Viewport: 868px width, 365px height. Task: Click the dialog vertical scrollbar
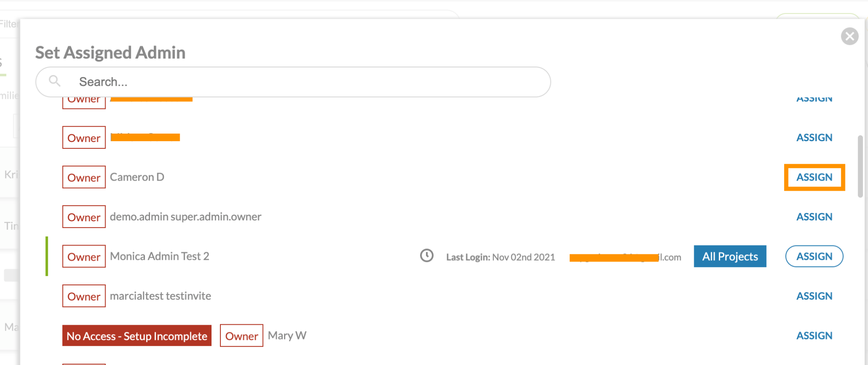pos(860,167)
